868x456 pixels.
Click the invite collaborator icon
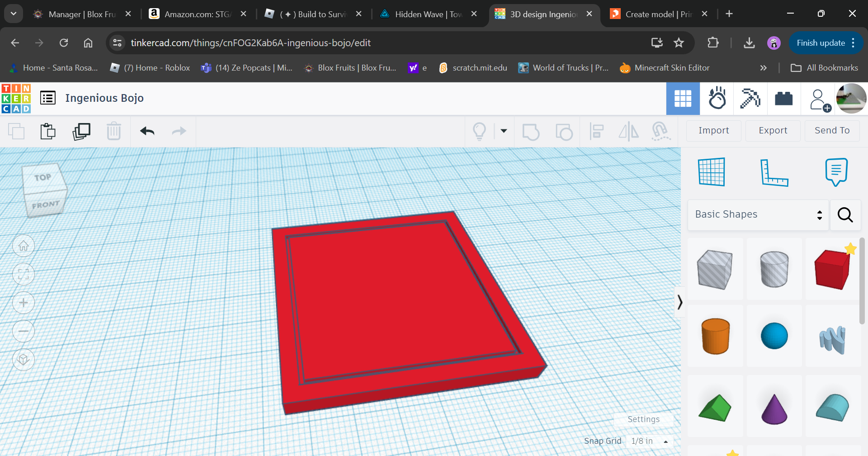point(820,100)
